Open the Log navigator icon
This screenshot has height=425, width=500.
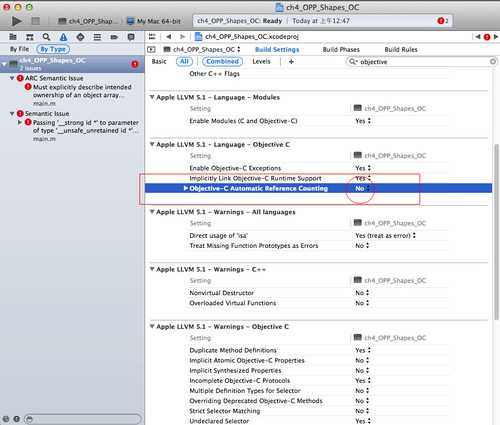tap(131, 37)
